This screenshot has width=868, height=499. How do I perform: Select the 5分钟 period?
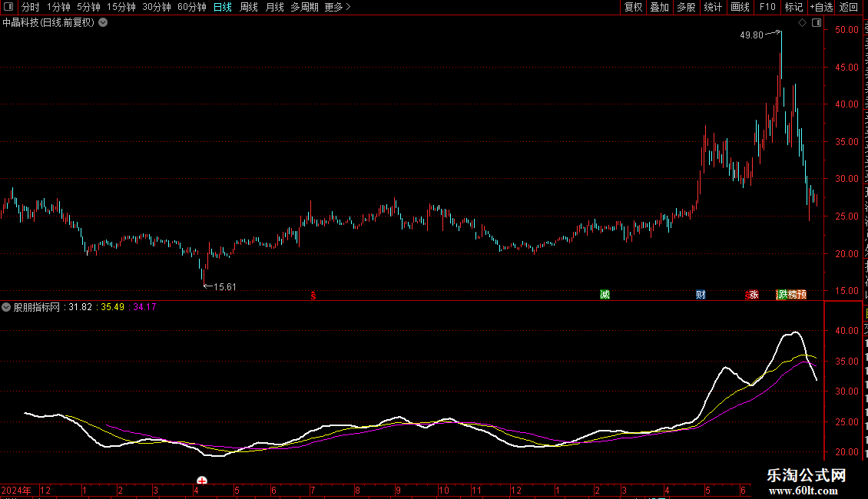click(88, 7)
